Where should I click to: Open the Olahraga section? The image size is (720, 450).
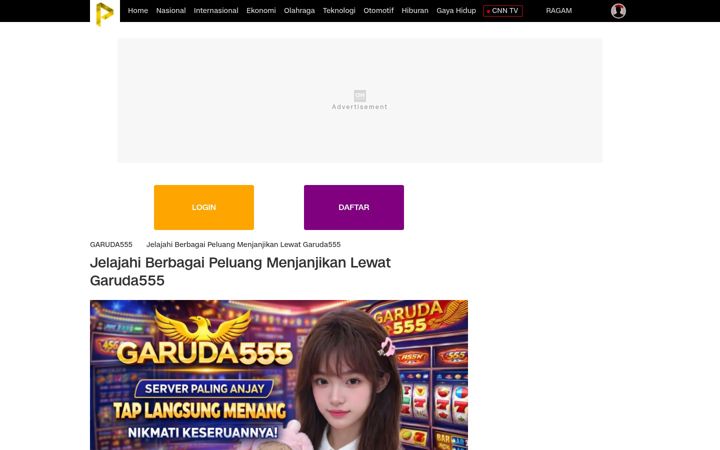click(299, 11)
